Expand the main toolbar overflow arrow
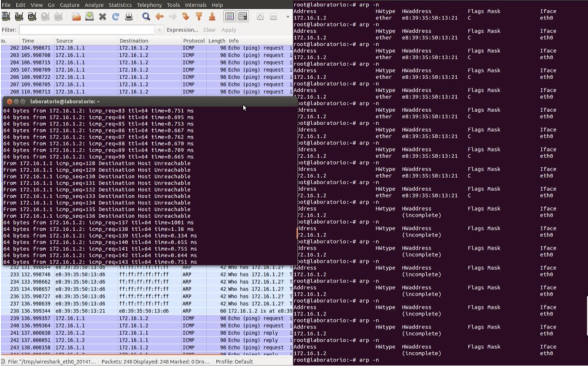Image resolution: width=588 pixels, height=367 pixels. coord(288,17)
